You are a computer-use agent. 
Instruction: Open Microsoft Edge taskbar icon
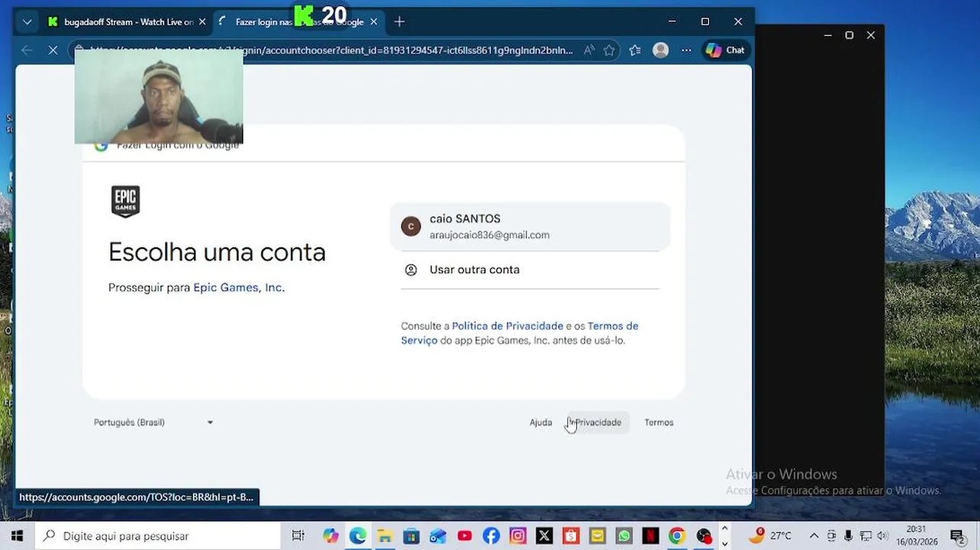[x=357, y=536]
